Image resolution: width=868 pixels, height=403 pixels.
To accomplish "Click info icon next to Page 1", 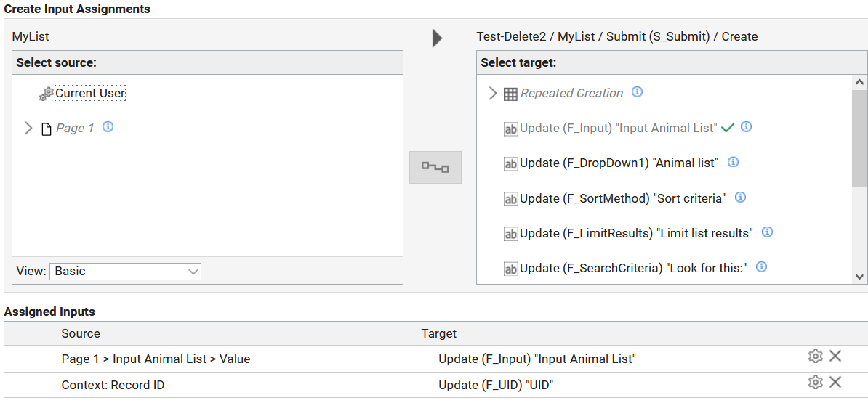I will (x=108, y=127).
